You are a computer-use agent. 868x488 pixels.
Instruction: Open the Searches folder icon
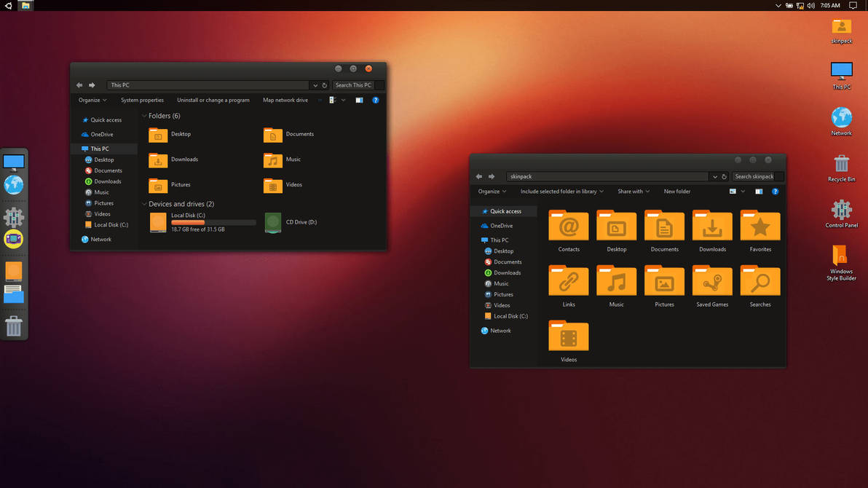(759, 283)
